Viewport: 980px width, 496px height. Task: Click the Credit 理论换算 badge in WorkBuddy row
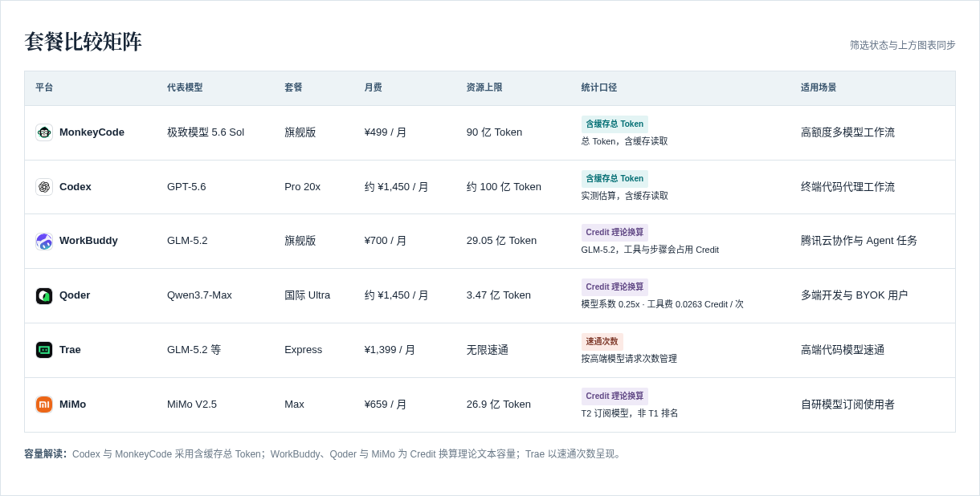click(615, 233)
